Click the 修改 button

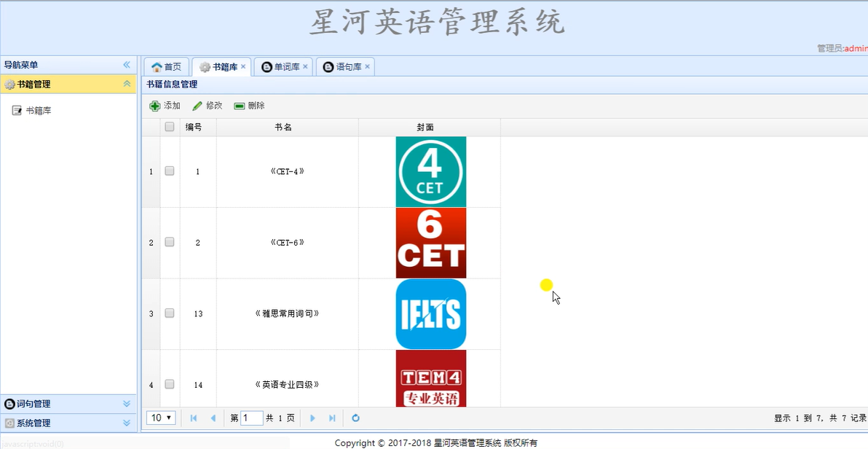(x=207, y=106)
